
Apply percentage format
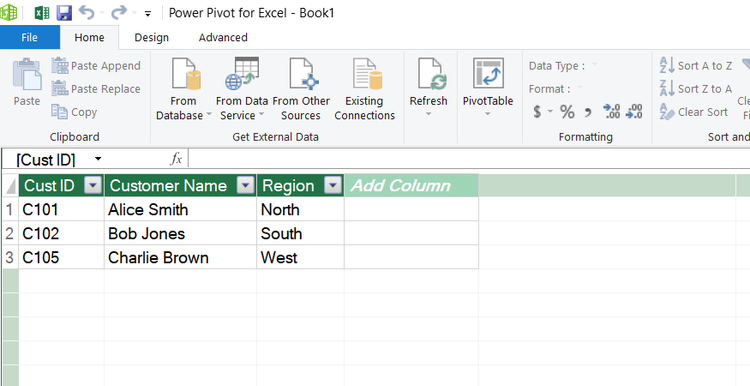(x=567, y=112)
